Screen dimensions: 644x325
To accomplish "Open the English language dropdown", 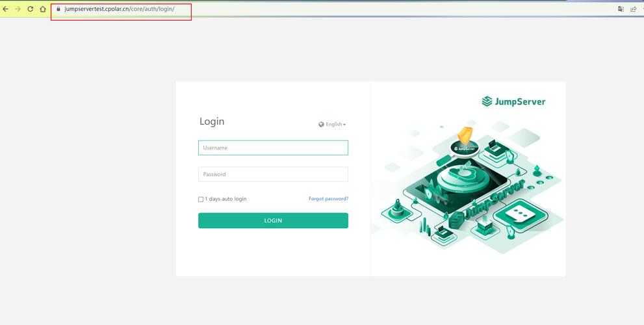I will [335, 124].
